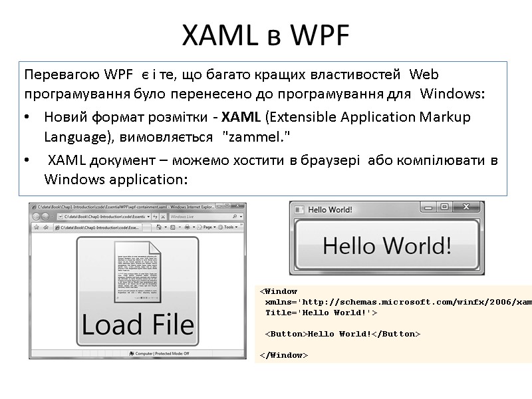Click the 'XAML в WPF' slide title

(x=265, y=35)
